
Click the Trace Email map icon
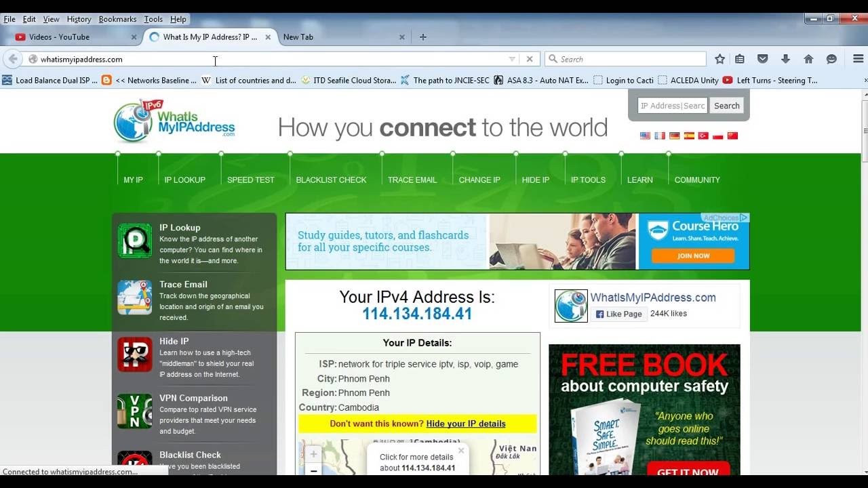pos(135,298)
